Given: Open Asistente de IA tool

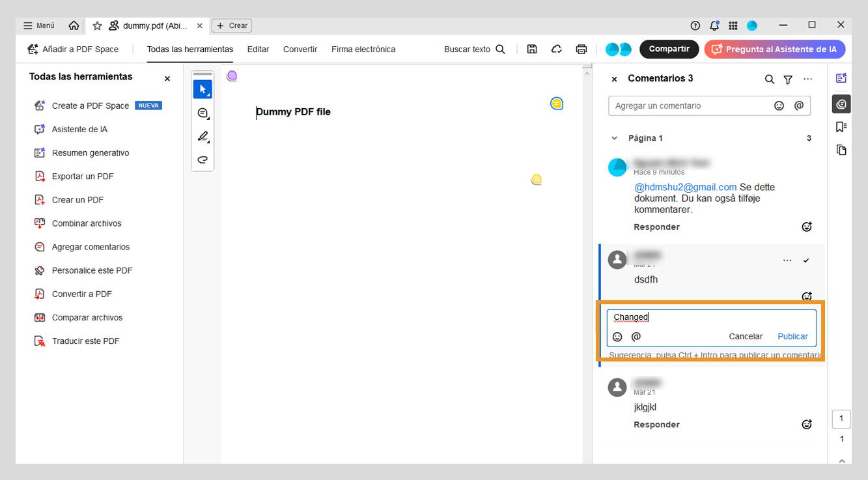Looking at the screenshot, I should (x=70, y=129).
